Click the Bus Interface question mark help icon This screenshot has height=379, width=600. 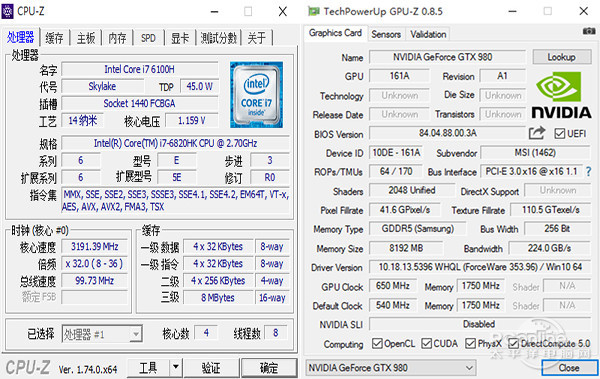[588, 172]
